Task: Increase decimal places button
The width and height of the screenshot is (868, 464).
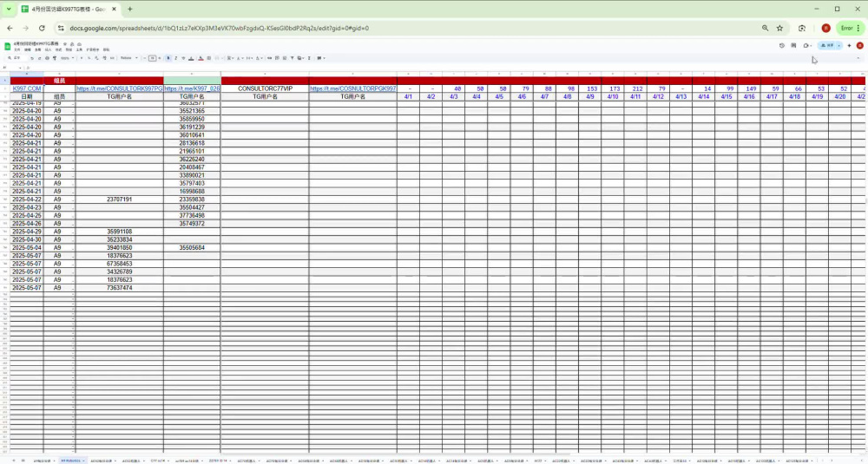Action: [104, 58]
